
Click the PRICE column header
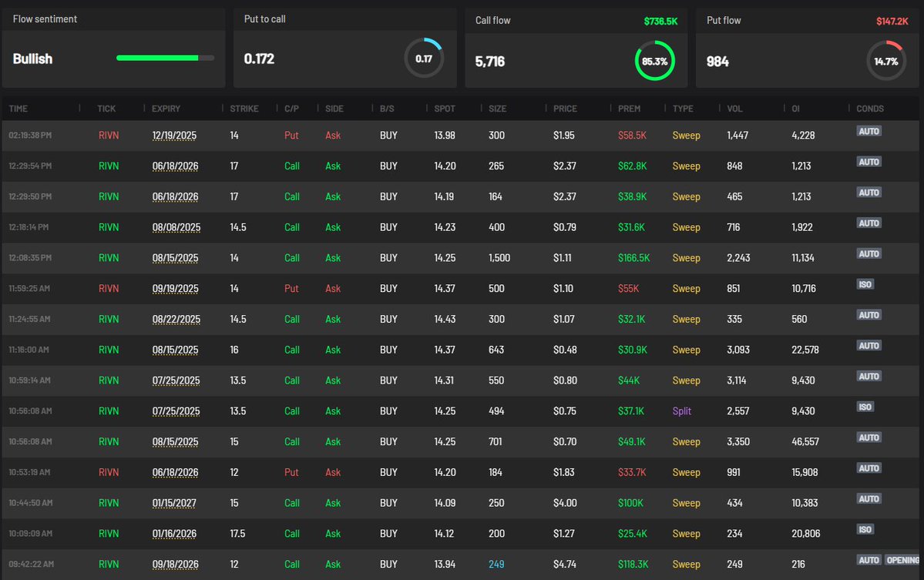coord(565,109)
